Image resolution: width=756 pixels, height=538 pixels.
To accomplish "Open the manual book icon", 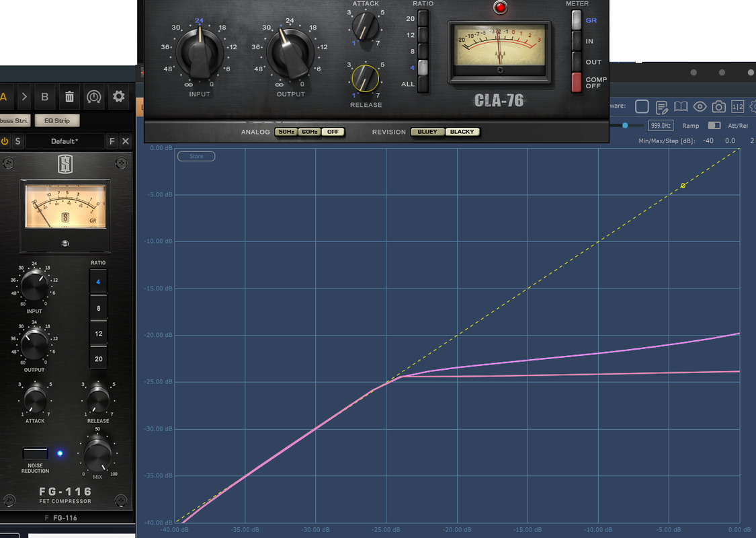I will tap(681, 106).
